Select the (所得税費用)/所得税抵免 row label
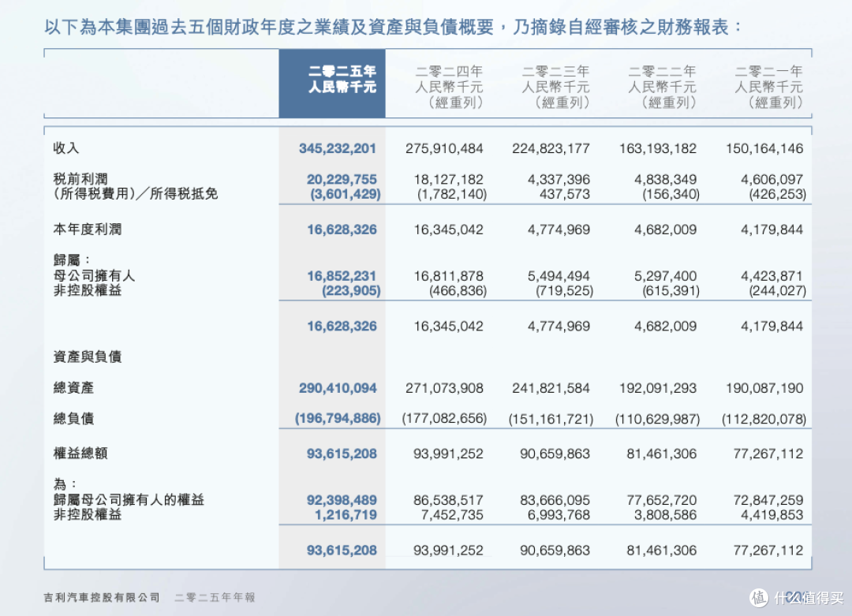This screenshot has height=616, width=852. [136, 193]
